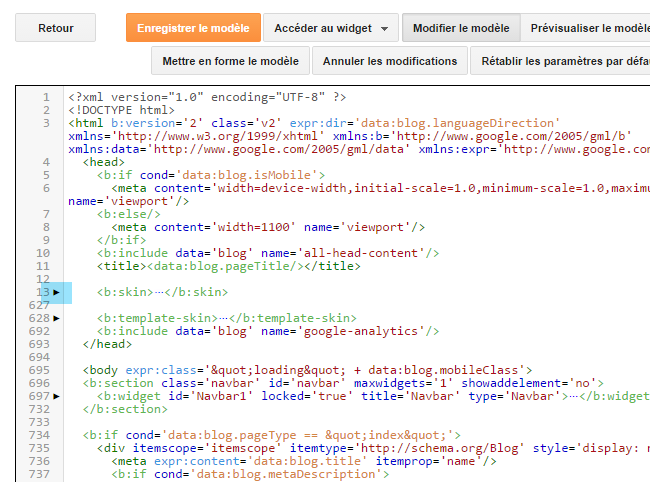Image resolution: width=650 pixels, height=482 pixels.
Task: Click line number 733 in gutter
Action: pos(39,422)
